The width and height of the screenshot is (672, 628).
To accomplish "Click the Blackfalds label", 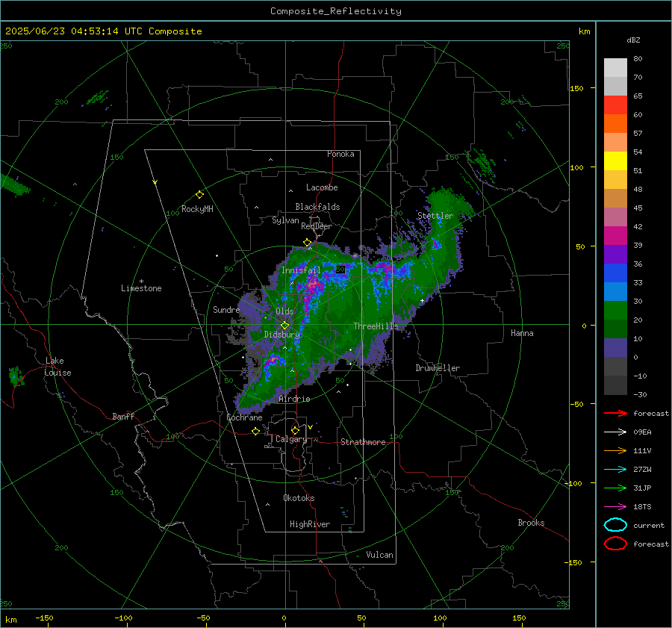I will [x=317, y=207].
